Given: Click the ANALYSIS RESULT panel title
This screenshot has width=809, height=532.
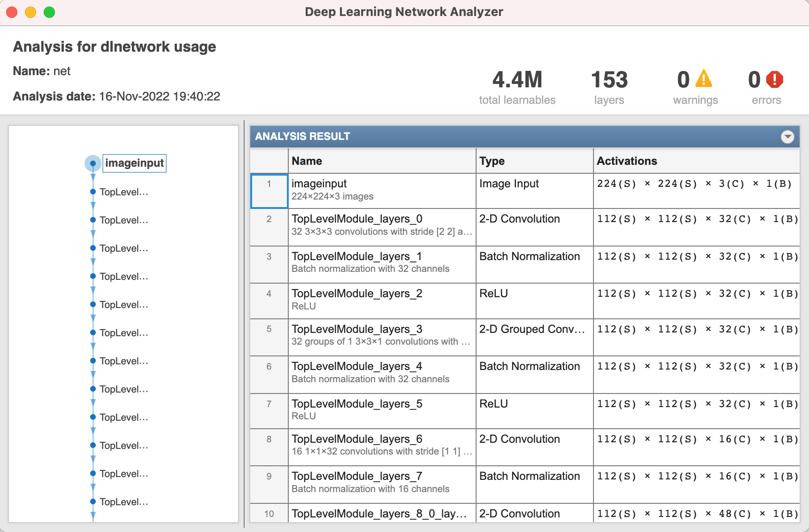Looking at the screenshot, I should (x=302, y=136).
